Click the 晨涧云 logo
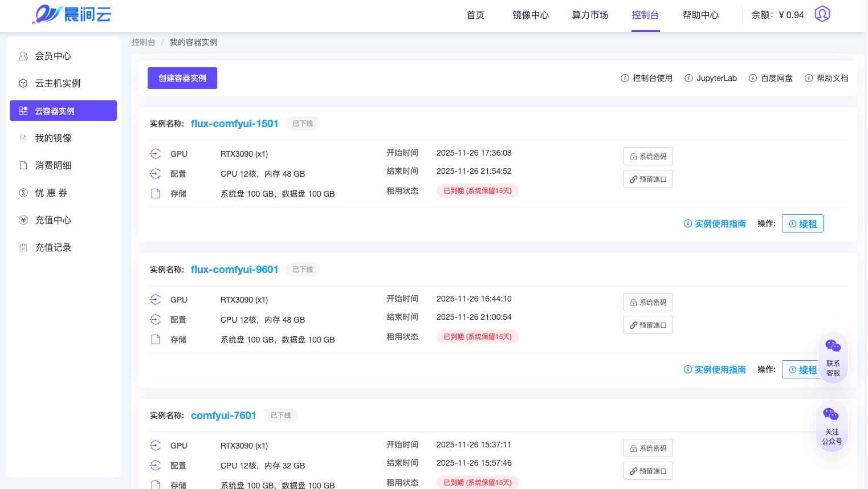This screenshot has width=868, height=489. [x=72, y=14]
